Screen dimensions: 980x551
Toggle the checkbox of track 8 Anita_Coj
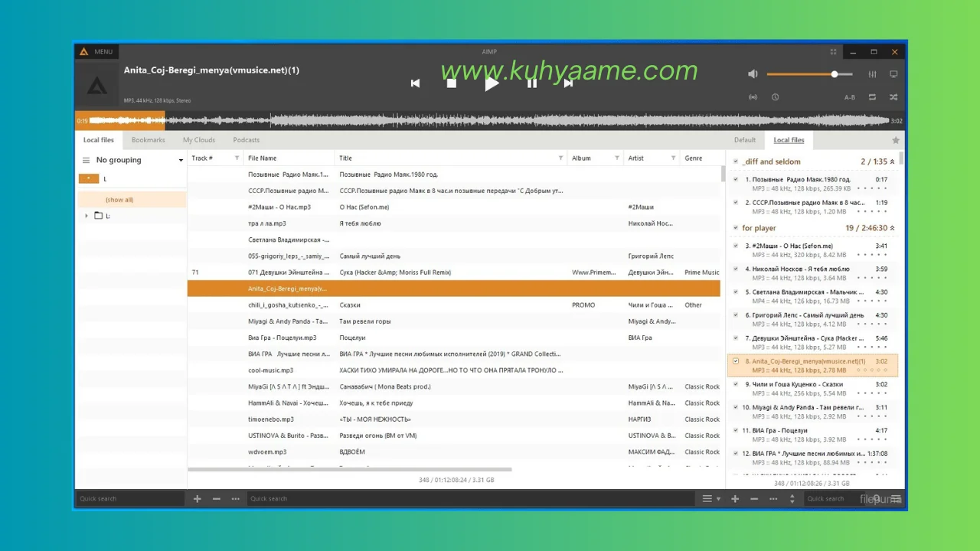(737, 361)
